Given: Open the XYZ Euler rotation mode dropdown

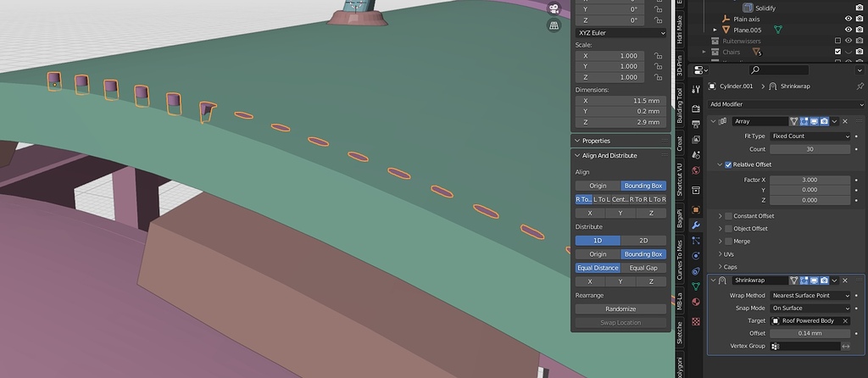Looking at the screenshot, I should click(x=620, y=33).
